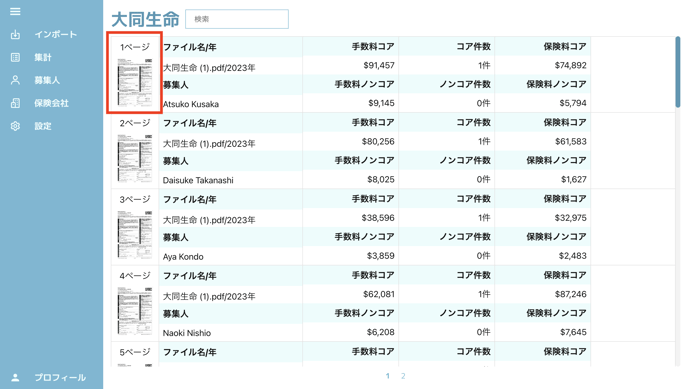Click the $38,596 commission value

[x=378, y=218]
